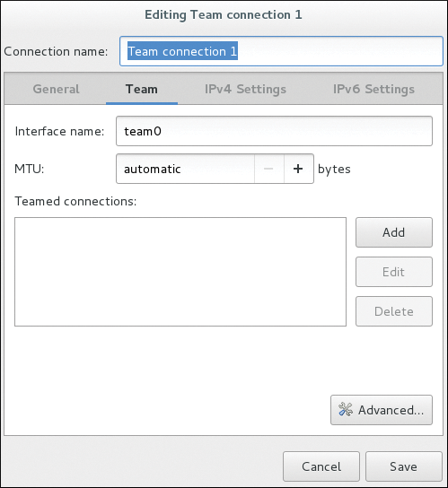Click the wrench icon on the Advanced button
The width and height of the screenshot is (448, 488).
[x=346, y=409]
